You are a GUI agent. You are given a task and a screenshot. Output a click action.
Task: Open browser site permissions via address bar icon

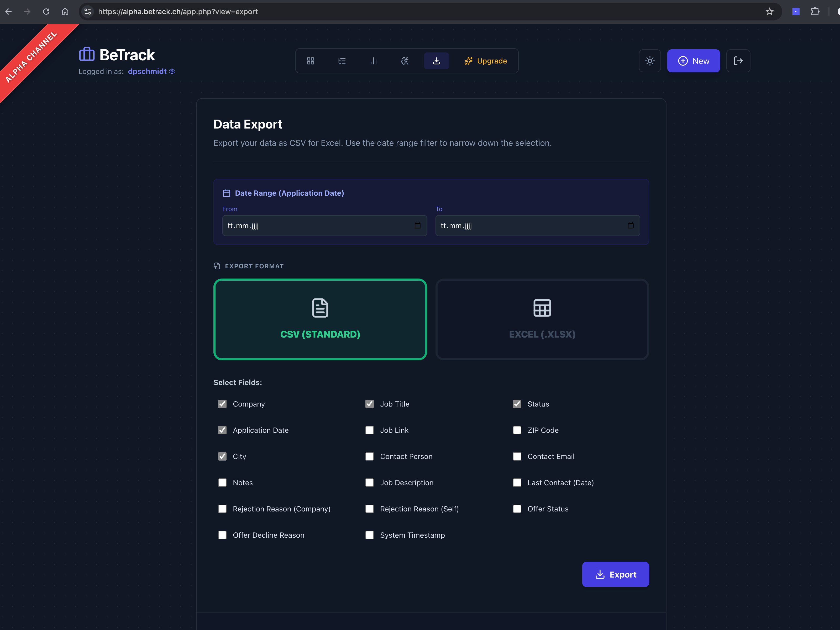(x=87, y=11)
